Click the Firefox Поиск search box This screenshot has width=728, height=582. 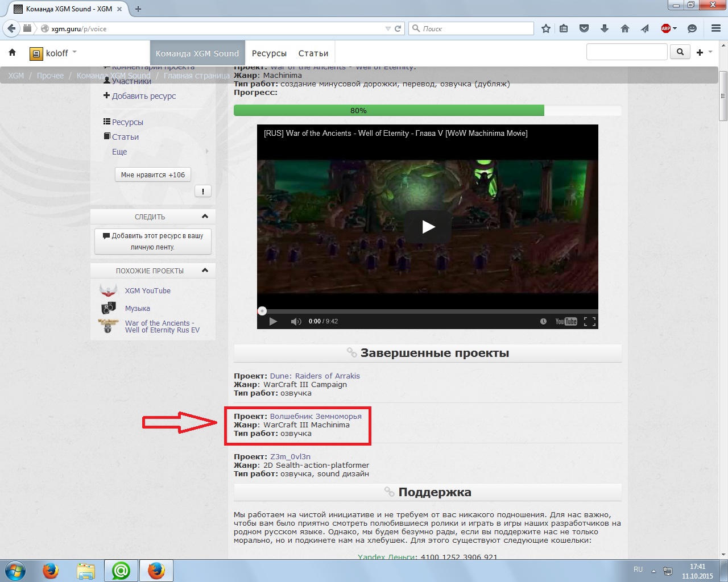pyautogui.click(x=471, y=28)
